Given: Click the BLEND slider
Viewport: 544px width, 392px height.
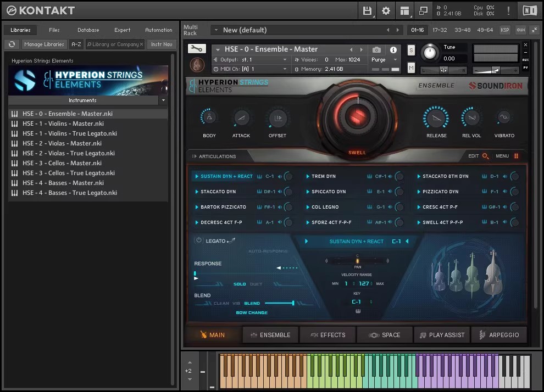Looking at the screenshot, I should pos(279,303).
